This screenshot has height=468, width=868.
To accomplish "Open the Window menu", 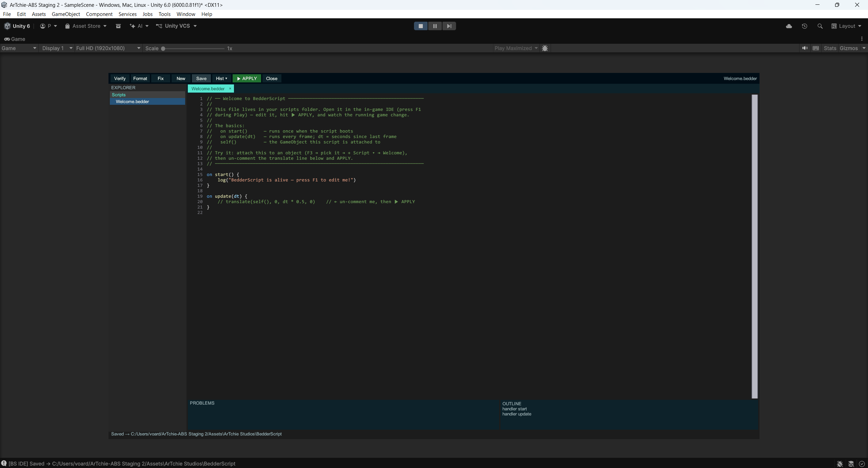I will click(186, 14).
